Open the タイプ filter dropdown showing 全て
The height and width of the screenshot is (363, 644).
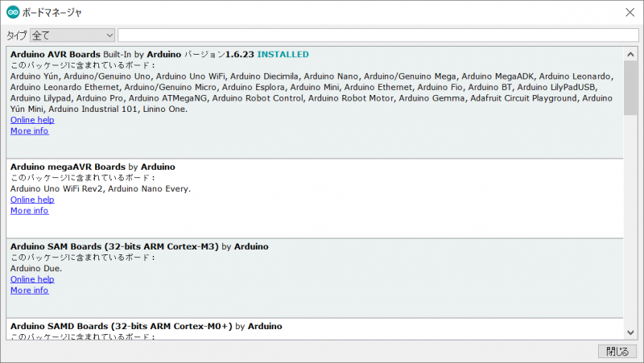point(72,35)
